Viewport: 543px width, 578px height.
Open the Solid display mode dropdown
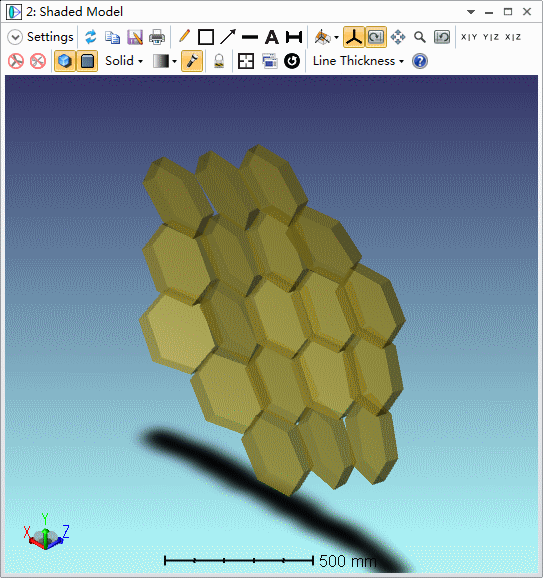(124, 61)
